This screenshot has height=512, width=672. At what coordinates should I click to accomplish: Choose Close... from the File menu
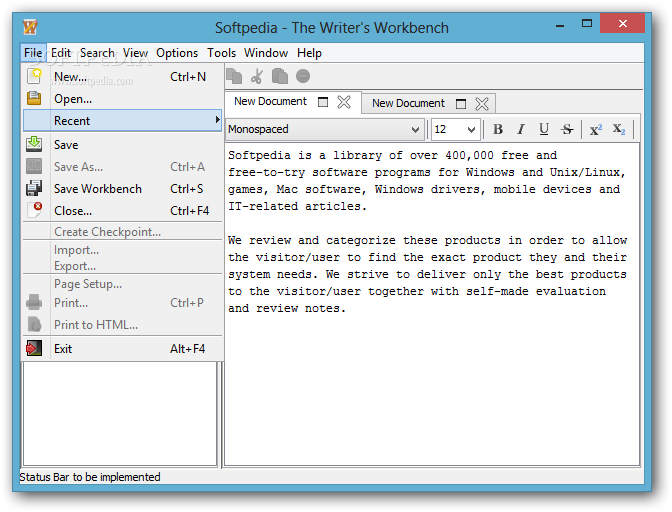pyautogui.click(x=123, y=210)
